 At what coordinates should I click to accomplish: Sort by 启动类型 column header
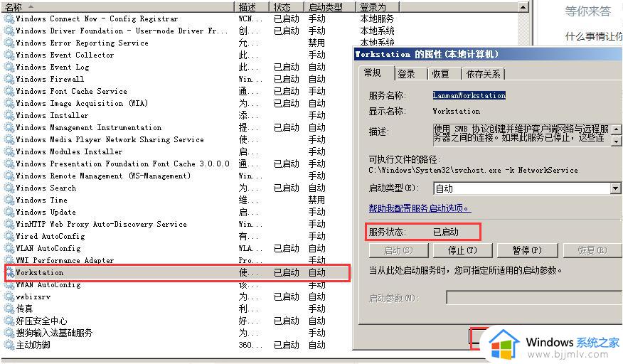point(329,7)
